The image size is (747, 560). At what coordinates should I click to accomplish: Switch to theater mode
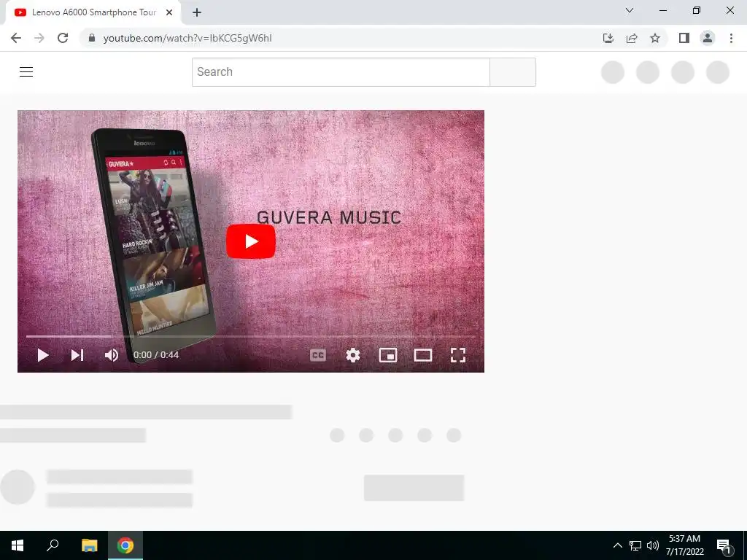tap(422, 355)
